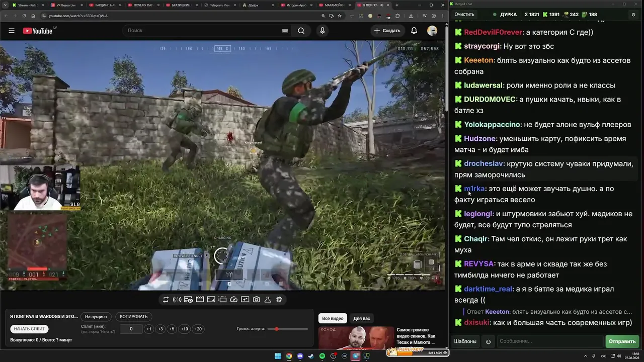
Task: Open the Шаблоны templates button
Action: coord(465,341)
